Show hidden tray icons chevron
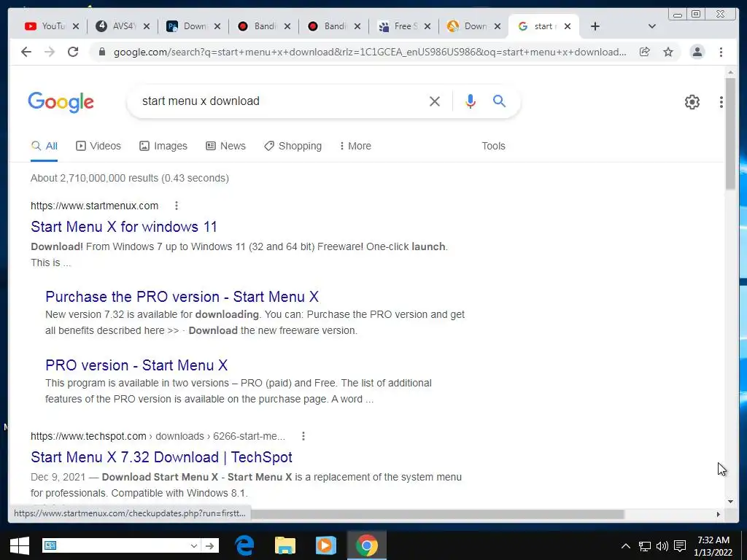 625,546
